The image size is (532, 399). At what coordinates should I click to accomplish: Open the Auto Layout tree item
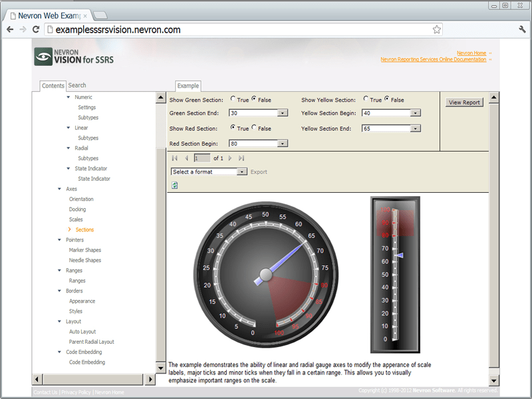pos(82,331)
